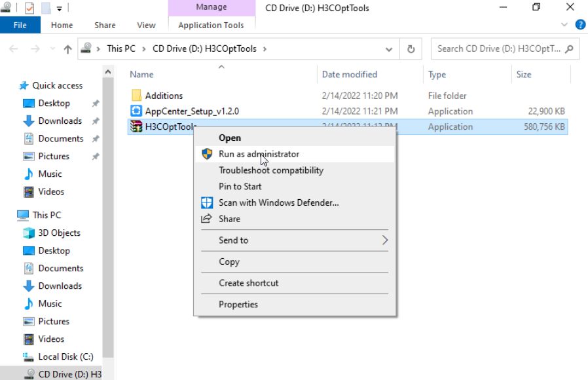Click the AppCenter_Setup_v1.2.0 file name
588x380 pixels.
click(192, 111)
